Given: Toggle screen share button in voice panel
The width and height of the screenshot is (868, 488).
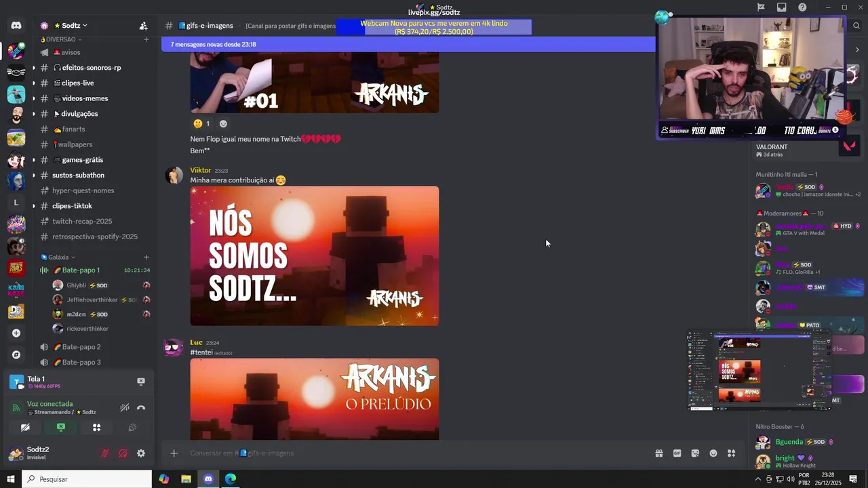Looking at the screenshot, I should (x=61, y=428).
